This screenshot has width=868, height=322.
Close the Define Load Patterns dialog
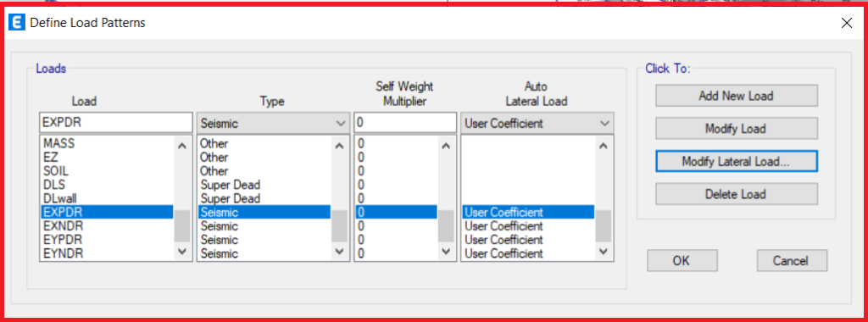pos(847,23)
